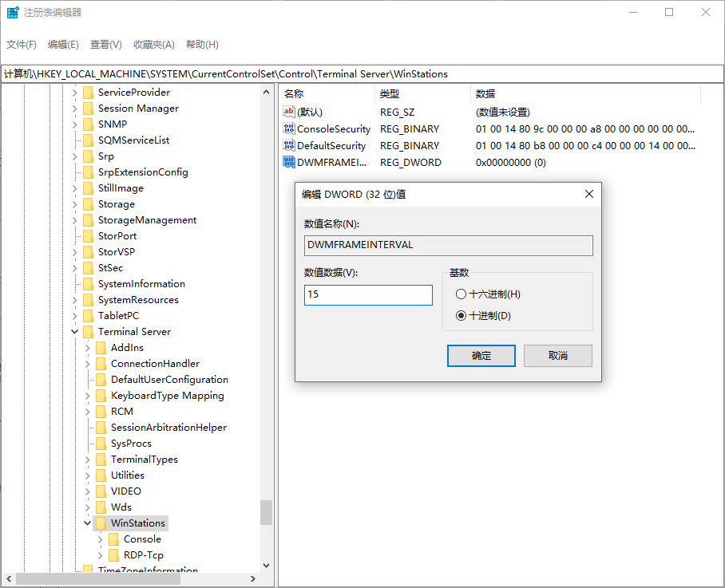Select the 十进制(D) decimal radio button

click(x=461, y=316)
